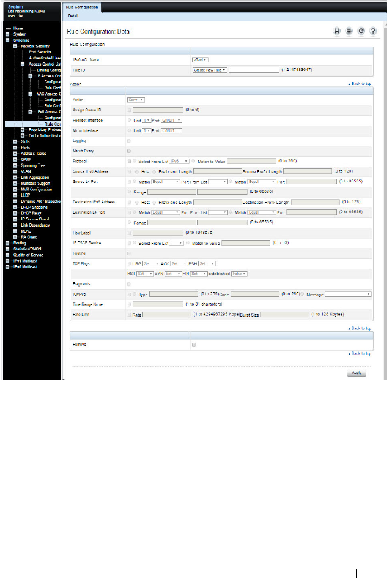392x578 pixels.
Task: Open the Create New Rule dropdown
Action: 210,70
